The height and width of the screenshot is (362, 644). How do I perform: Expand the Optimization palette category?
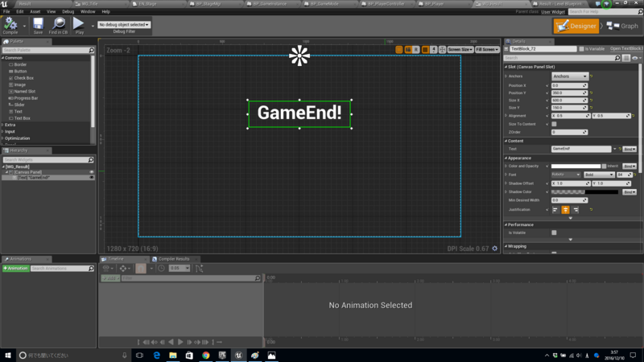(x=3, y=138)
